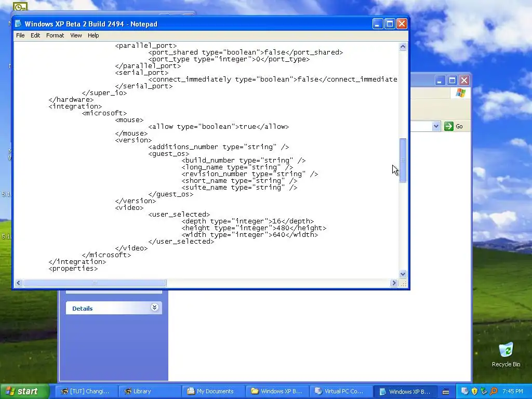Click the vertical scrollbar thumb in Notepad

(x=403, y=161)
